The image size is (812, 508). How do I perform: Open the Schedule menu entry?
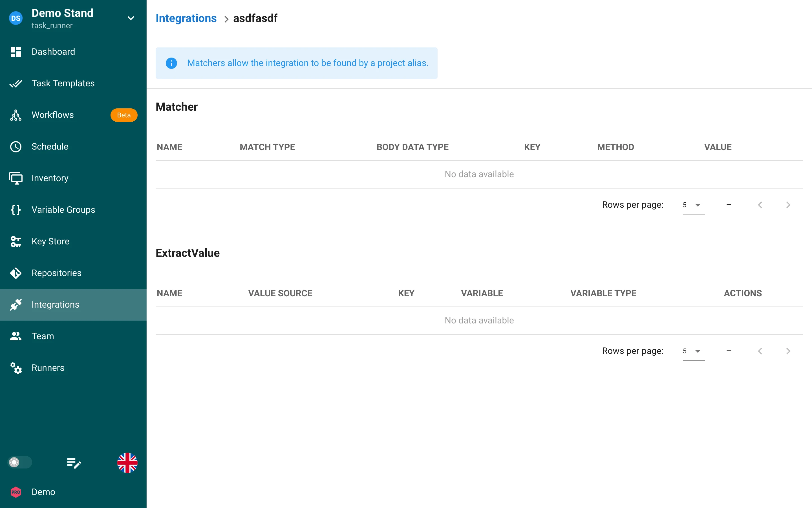pos(73,146)
